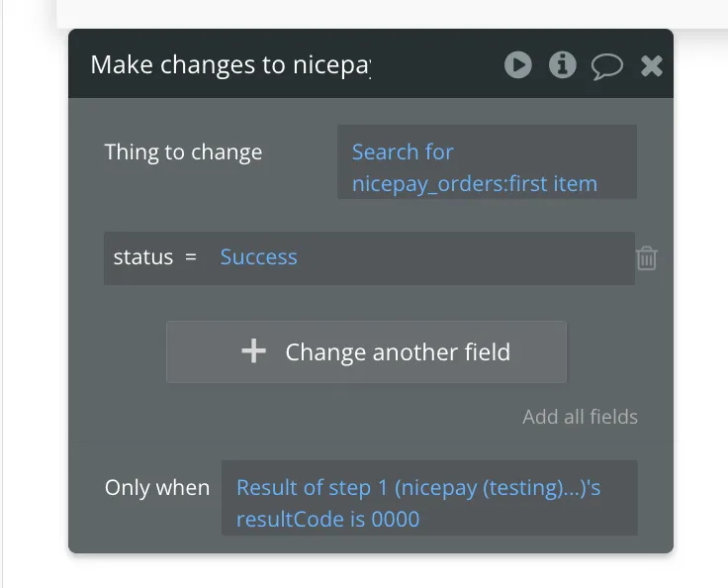Click the plus icon beside Change another field

coord(254,351)
